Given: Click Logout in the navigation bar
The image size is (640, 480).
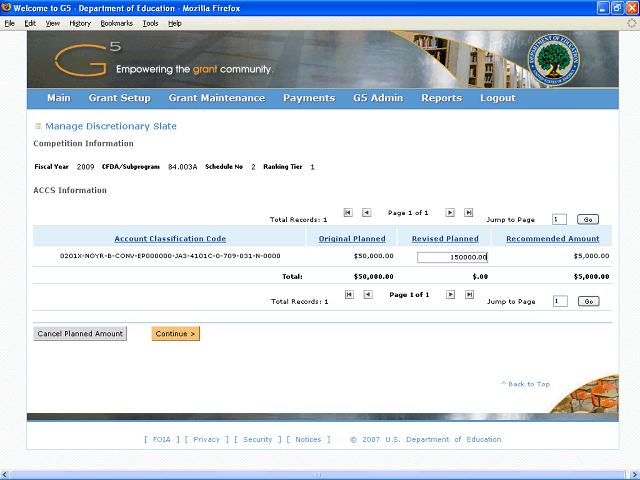Looking at the screenshot, I should (498, 98).
